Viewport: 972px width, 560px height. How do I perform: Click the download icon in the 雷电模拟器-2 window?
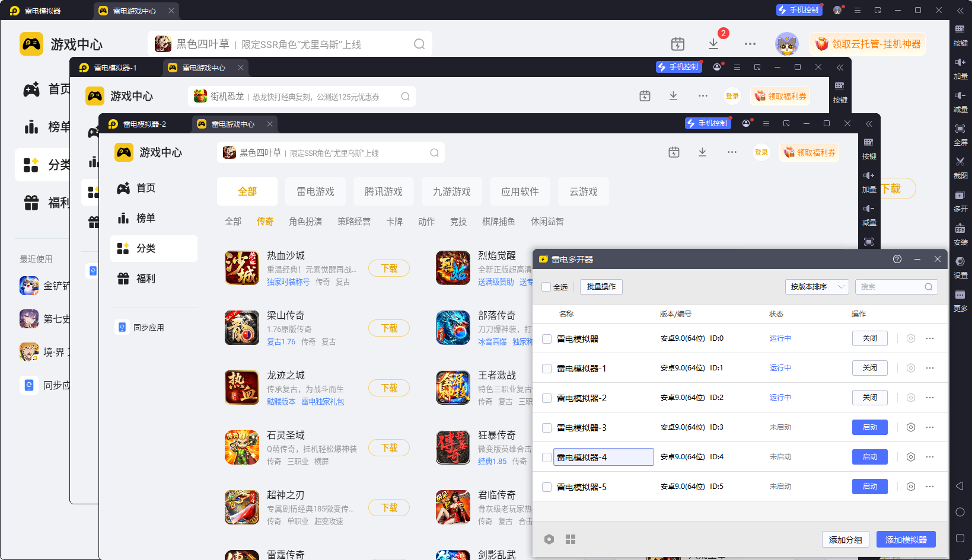[703, 152]
